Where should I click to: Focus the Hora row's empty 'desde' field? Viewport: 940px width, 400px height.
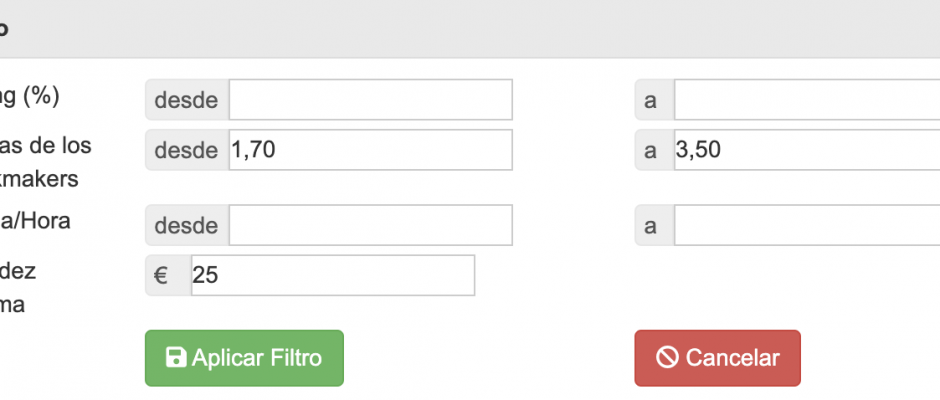click(370, 225)
